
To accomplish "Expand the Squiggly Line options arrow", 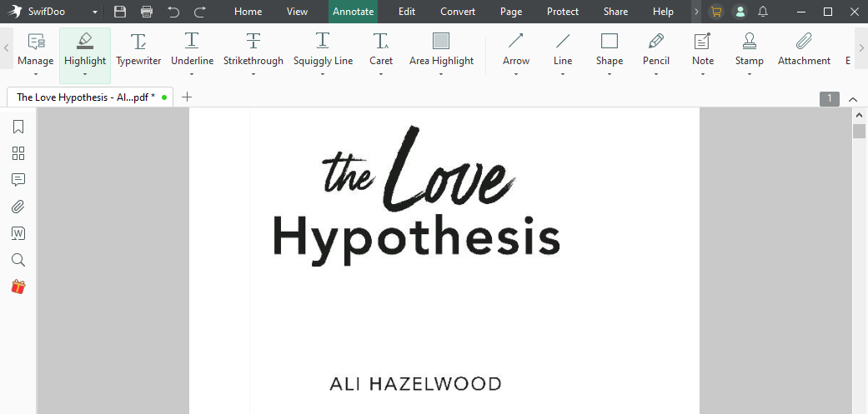I will click(x=323, y=74).
